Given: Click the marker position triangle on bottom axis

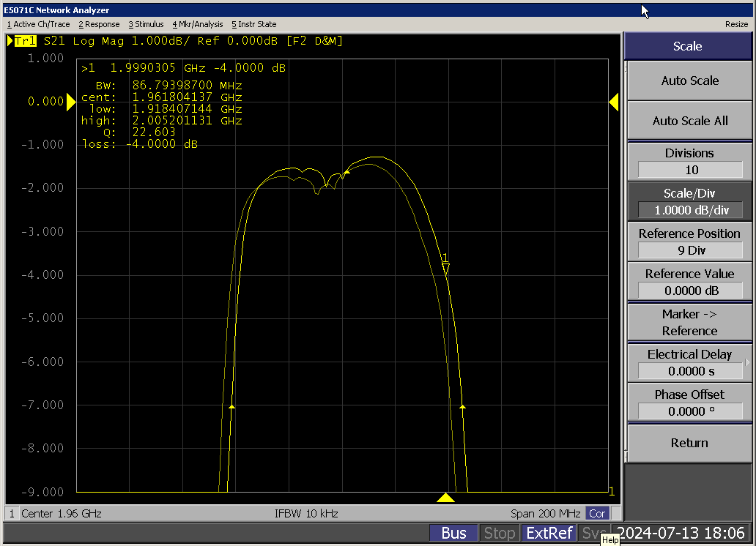Looking at the screenshot, I should tap(445, 498).
